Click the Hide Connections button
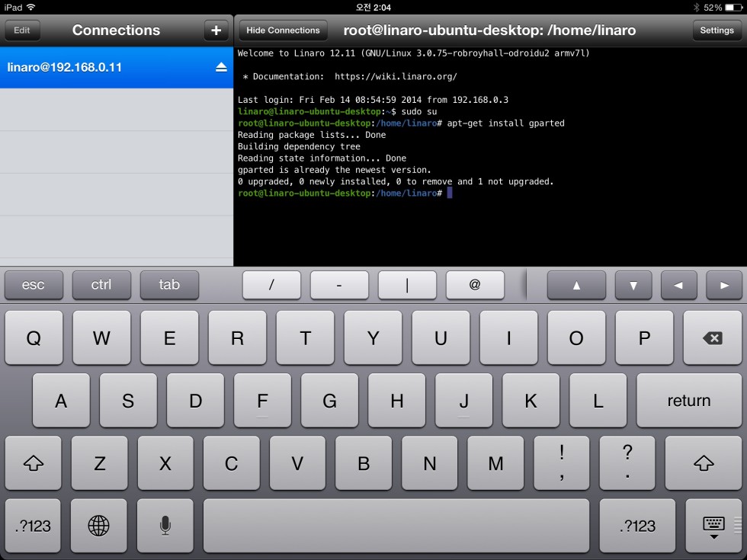 pyautogui.click(x=283, y=30)
